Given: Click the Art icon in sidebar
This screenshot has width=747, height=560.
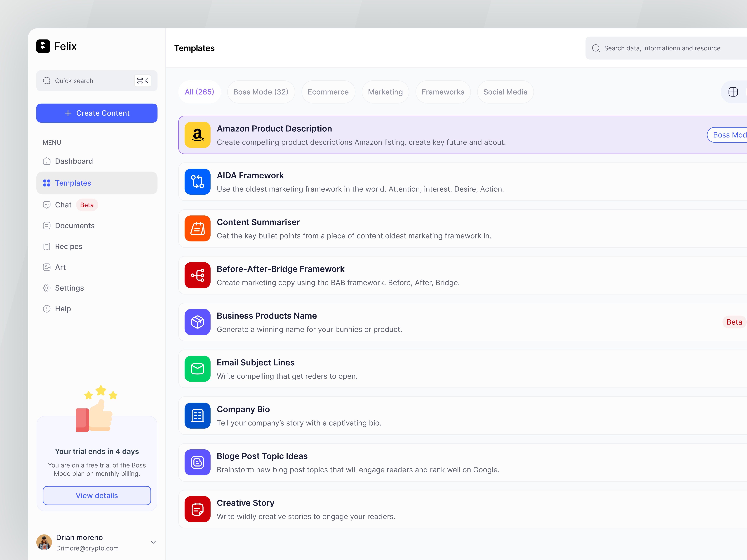Looking at the screenshot, I should point(47,267).
